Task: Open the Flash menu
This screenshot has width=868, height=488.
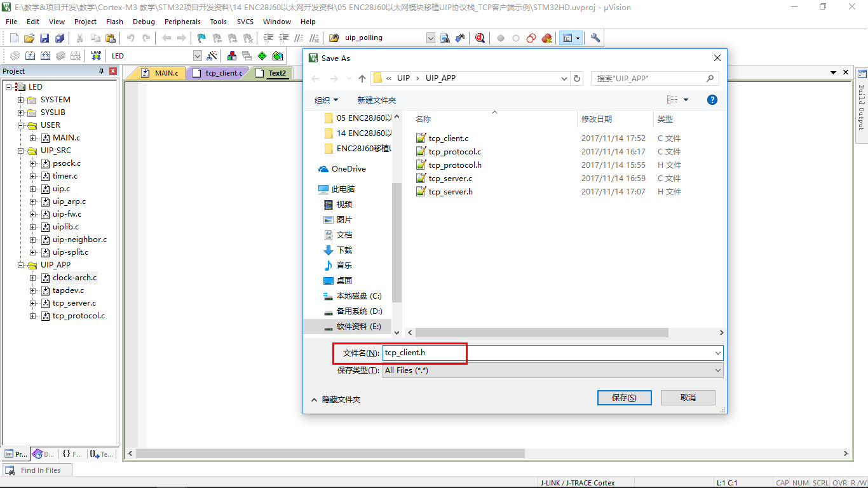Action: point(115,21)
